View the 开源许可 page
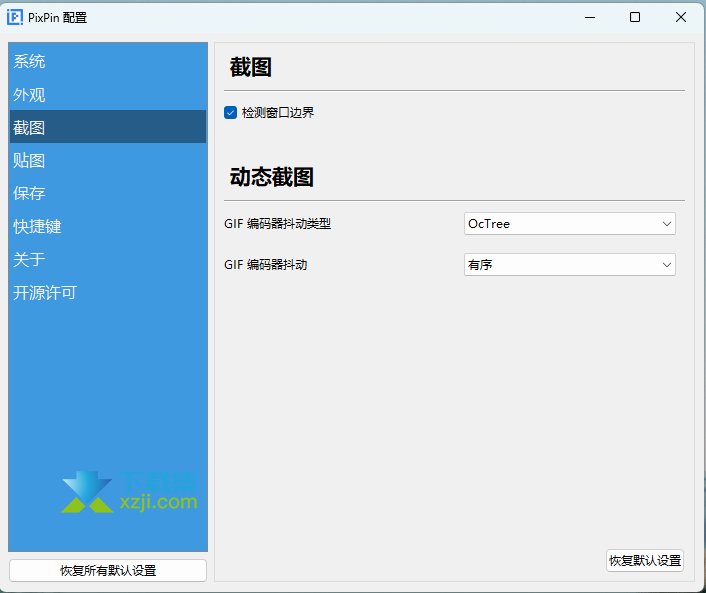This screenshot has height=593, width=706. click(108, 293)
